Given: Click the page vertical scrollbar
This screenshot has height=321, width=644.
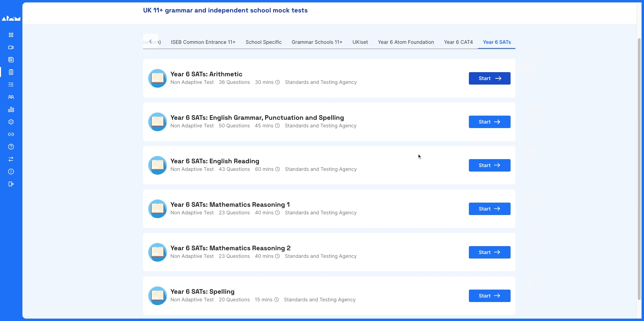Looking at the screenshot, I should click(x=639, y=169).
